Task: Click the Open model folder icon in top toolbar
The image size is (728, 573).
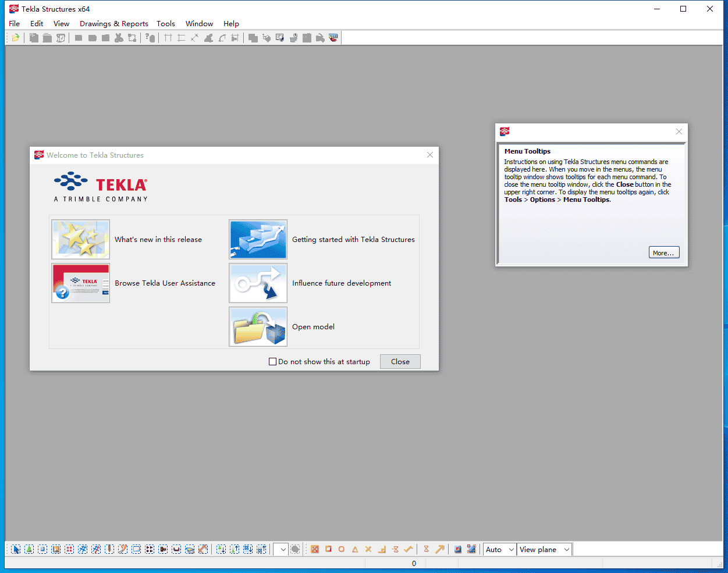Action: coord(16,38)
